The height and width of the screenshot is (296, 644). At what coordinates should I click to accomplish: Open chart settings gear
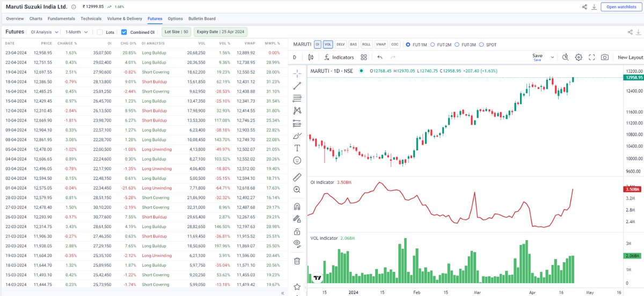[x=579, y=57]
